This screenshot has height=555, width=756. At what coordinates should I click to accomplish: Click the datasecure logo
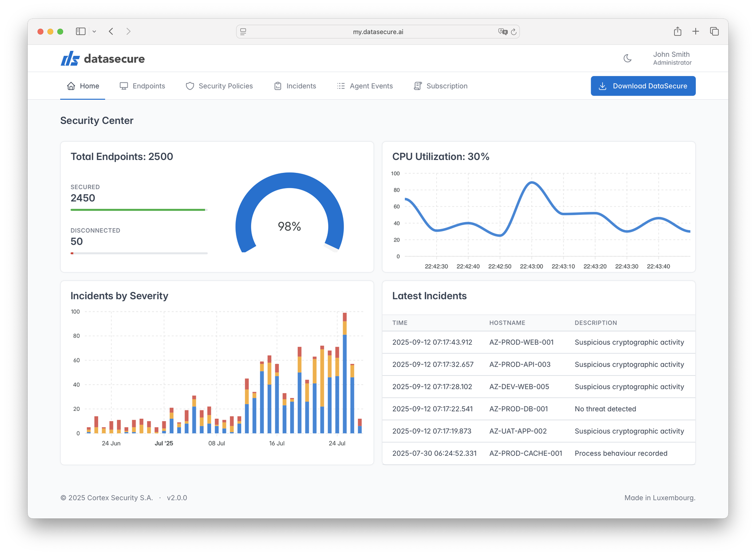tap(103, 59)
